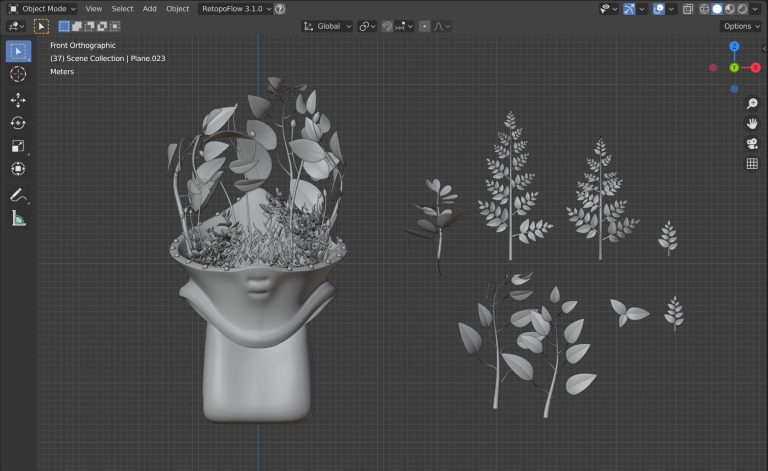Choose the Transform tool
This screenshot has height=471, width=768.
click(x=18, y=168)
